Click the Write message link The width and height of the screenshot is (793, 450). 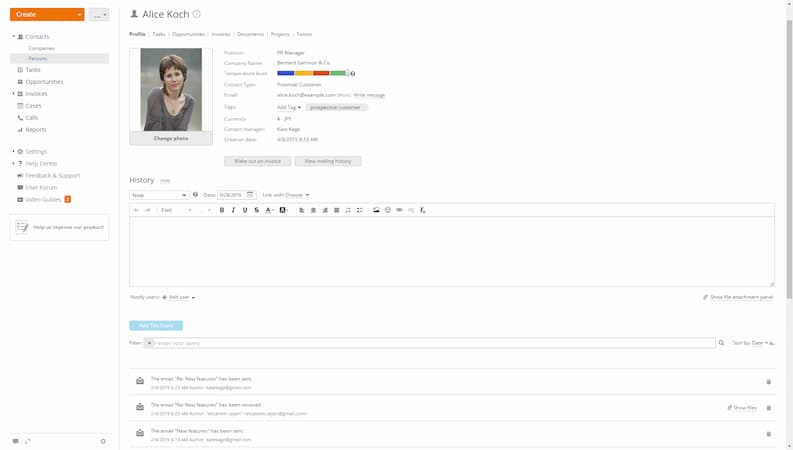[369, 95]
